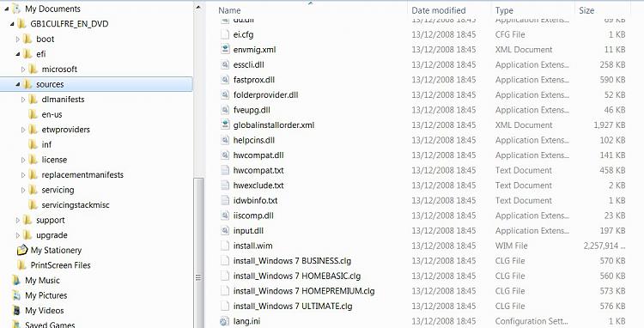Collapse the efi folder node
Image resolution: width=644 pixels, height=328 pixels.
(18, 54)
